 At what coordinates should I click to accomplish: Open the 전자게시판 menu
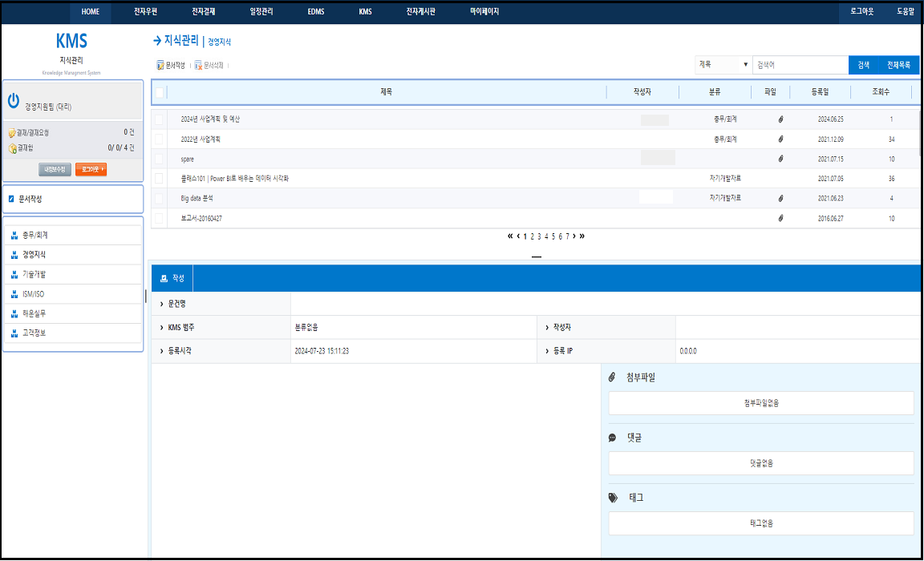click(421, 12)
